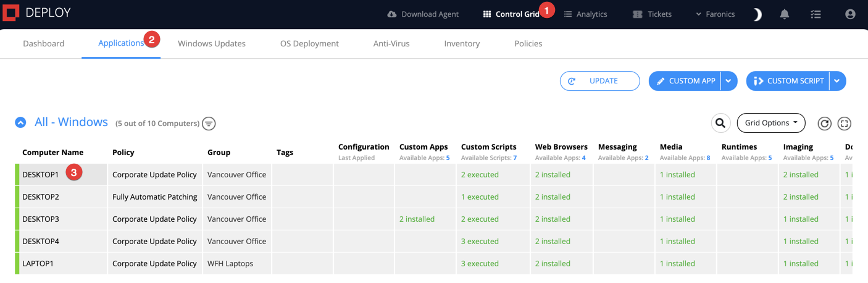Switch to the Policies tab
Image resolution: width=868 pixels, height=283 pixels.
528,43
